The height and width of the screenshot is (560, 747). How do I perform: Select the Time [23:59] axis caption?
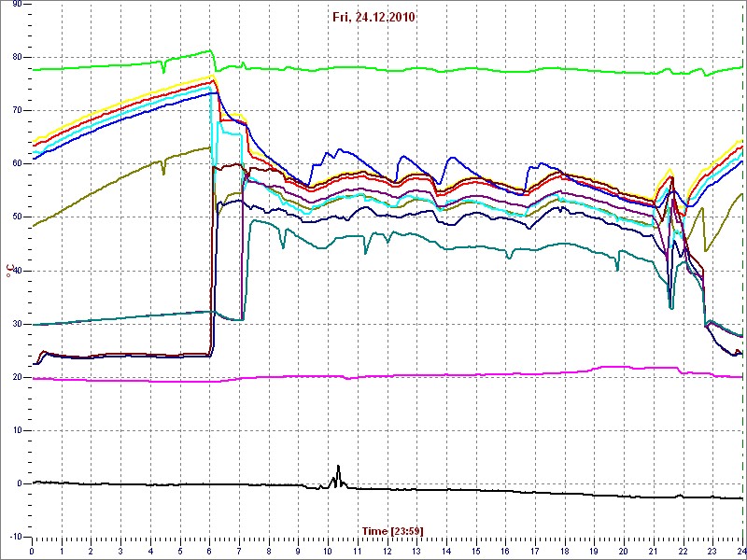392,531
